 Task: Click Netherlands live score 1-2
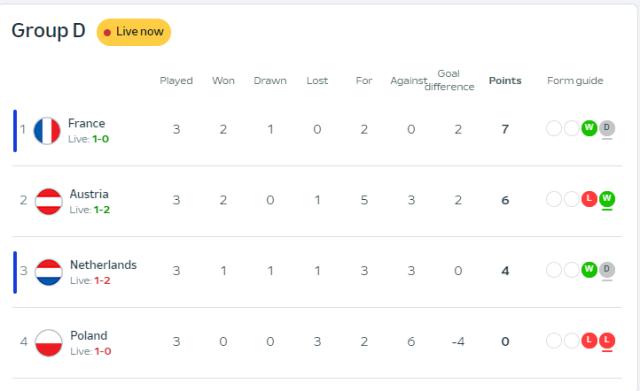(x=102, y=281)
